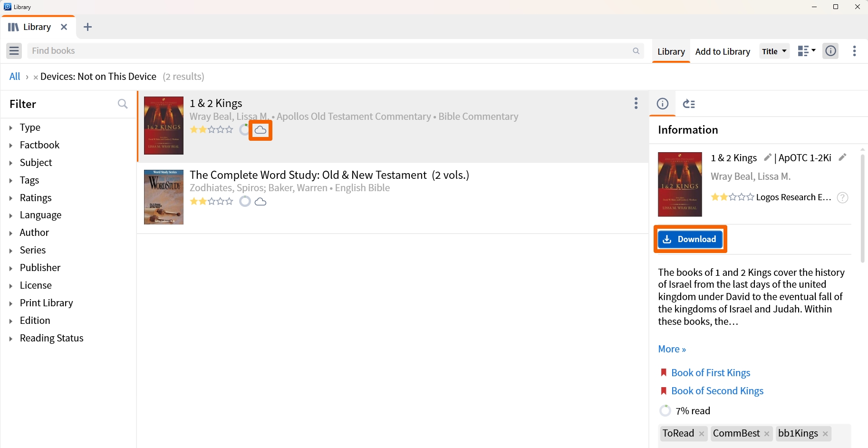Select The Complete Word Study title
868x448 pixels.
329,175
